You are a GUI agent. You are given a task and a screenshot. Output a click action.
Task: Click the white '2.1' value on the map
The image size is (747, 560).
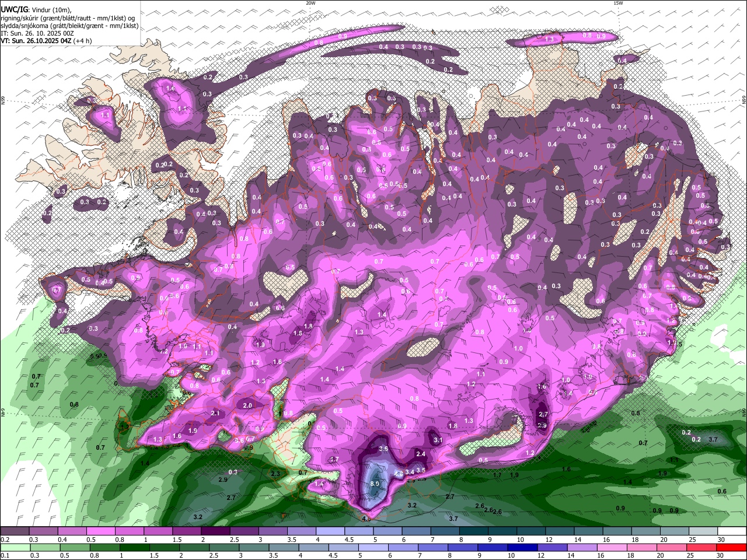tap(215, 414)
